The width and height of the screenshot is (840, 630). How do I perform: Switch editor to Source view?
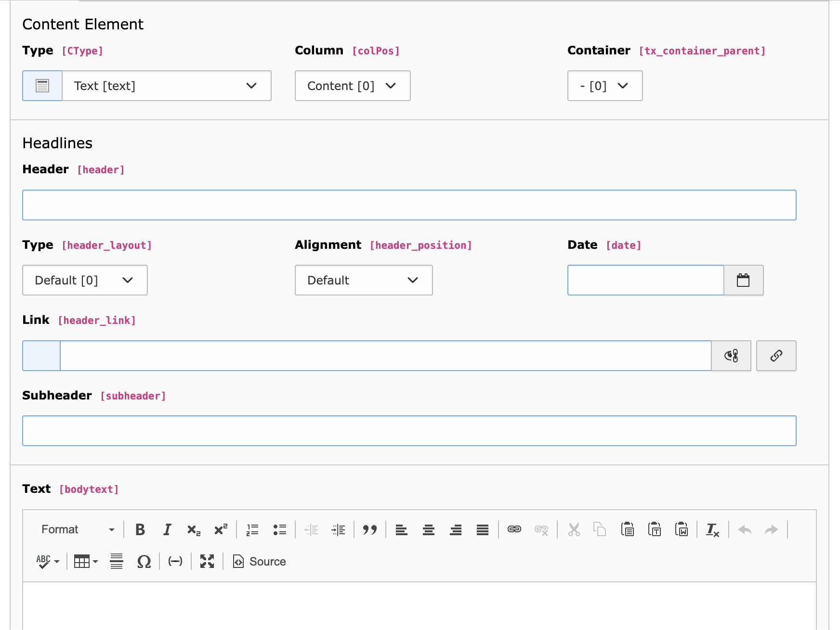tap(260, 562)
